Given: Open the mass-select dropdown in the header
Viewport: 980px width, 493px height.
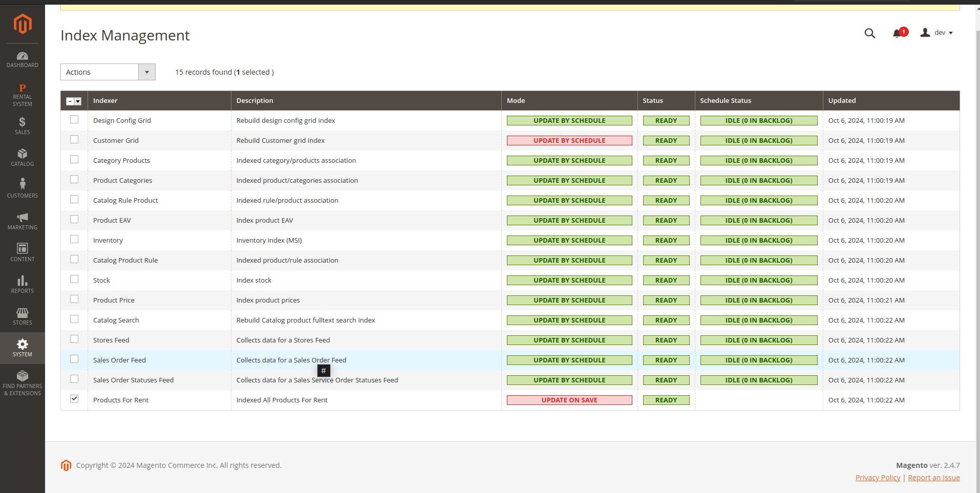Looking at the screenshot, I should tap(78, 101).
